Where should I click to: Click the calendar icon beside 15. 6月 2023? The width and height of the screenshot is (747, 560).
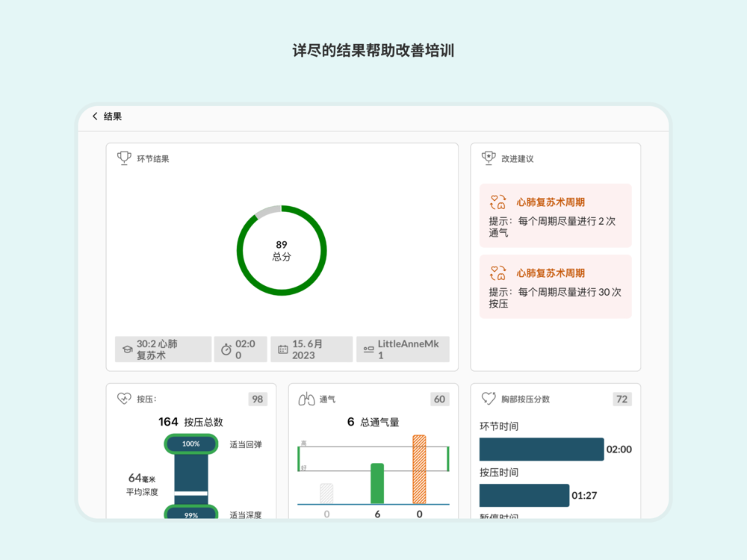point(283,349)
